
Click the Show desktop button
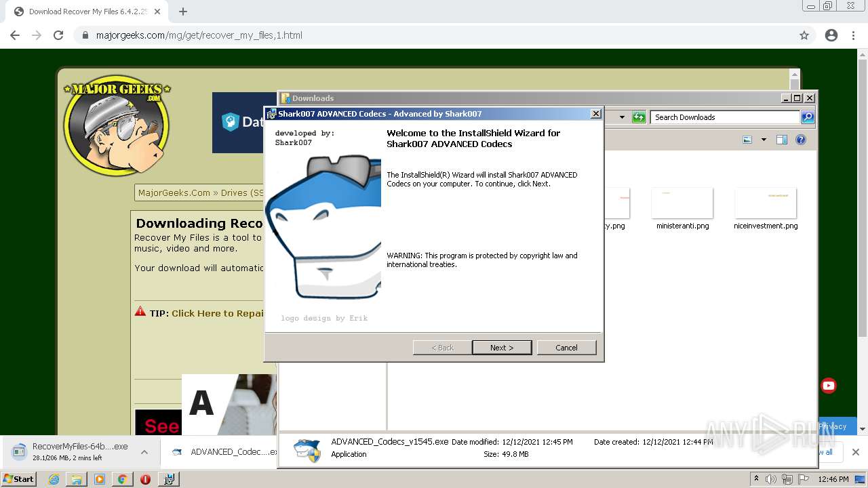point(861,479)
